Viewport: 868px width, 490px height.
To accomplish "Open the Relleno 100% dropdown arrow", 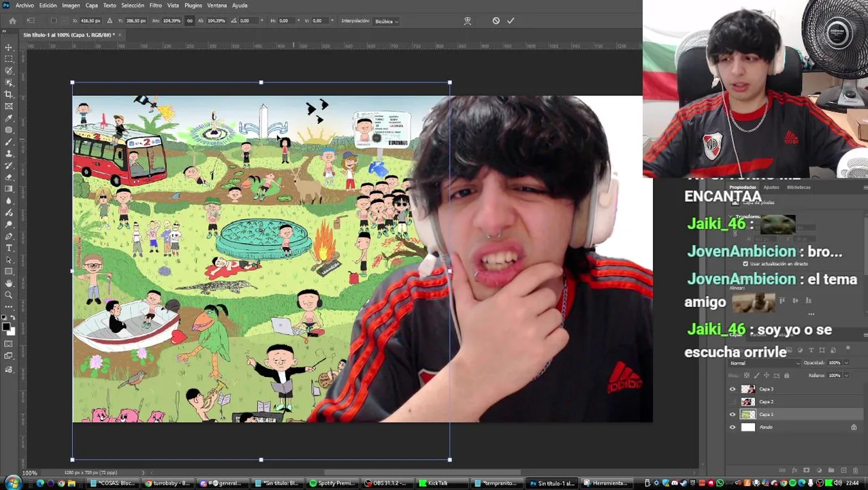I will click(846, 375).
